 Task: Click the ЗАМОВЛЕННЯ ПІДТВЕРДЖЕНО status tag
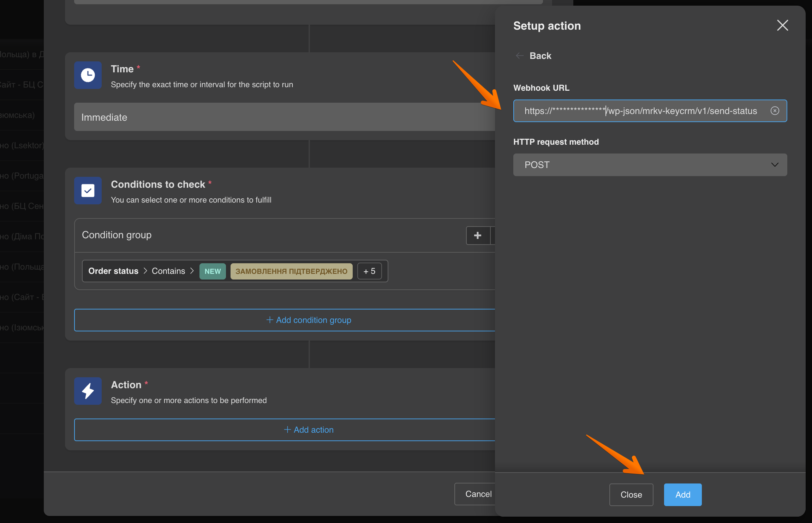point(291,271)
